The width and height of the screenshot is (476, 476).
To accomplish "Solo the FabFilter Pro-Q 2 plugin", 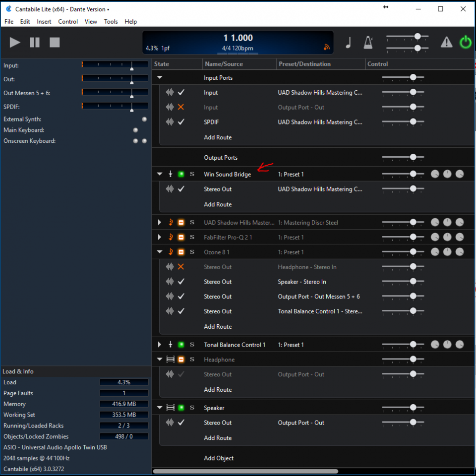I will click(192, 237).
